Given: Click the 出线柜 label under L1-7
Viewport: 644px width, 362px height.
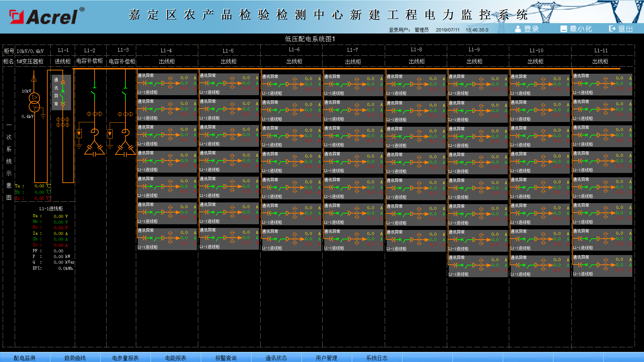Looking at the screenshot, I should point(353,62).
